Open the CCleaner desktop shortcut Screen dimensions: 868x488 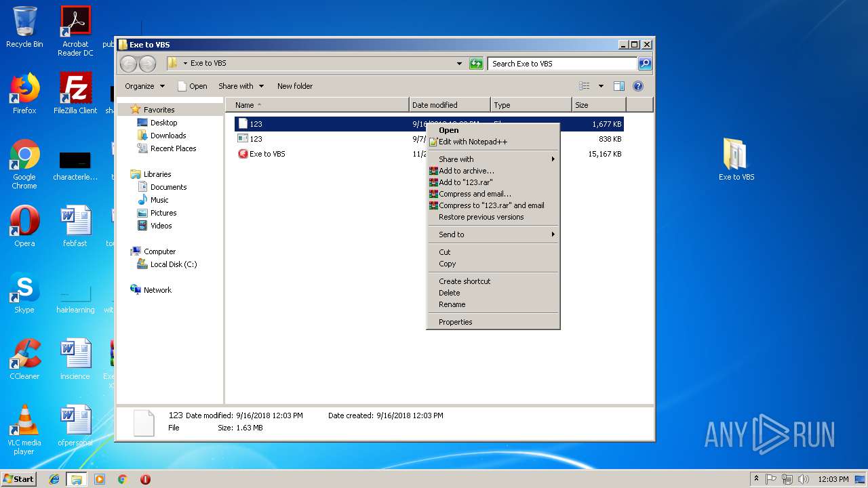coord(24,359)
